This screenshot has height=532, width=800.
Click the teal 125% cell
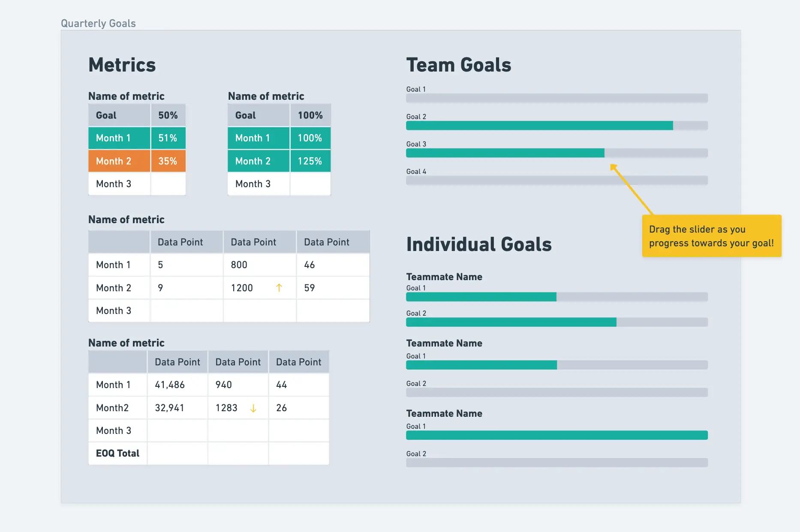(310, 161)
